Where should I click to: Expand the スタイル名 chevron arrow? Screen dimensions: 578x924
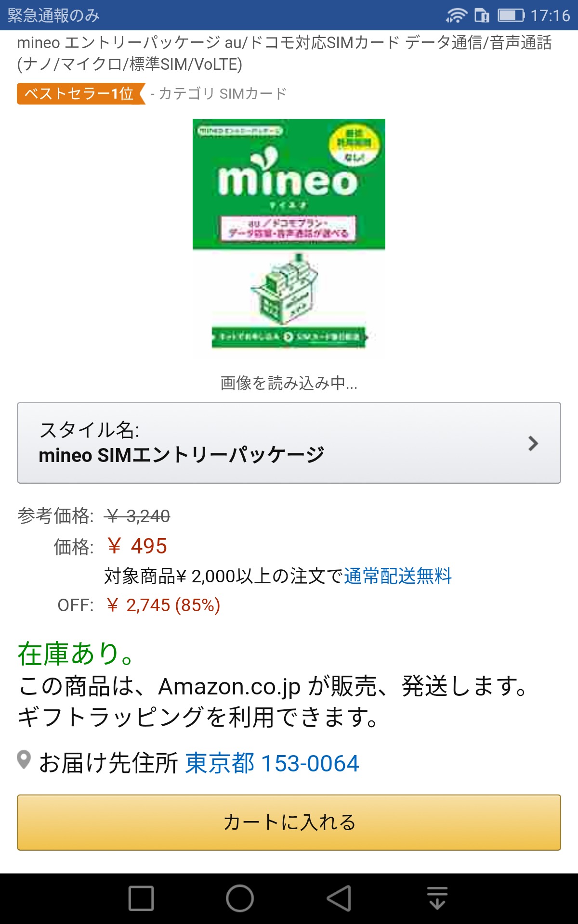click(x=533, y=443)
